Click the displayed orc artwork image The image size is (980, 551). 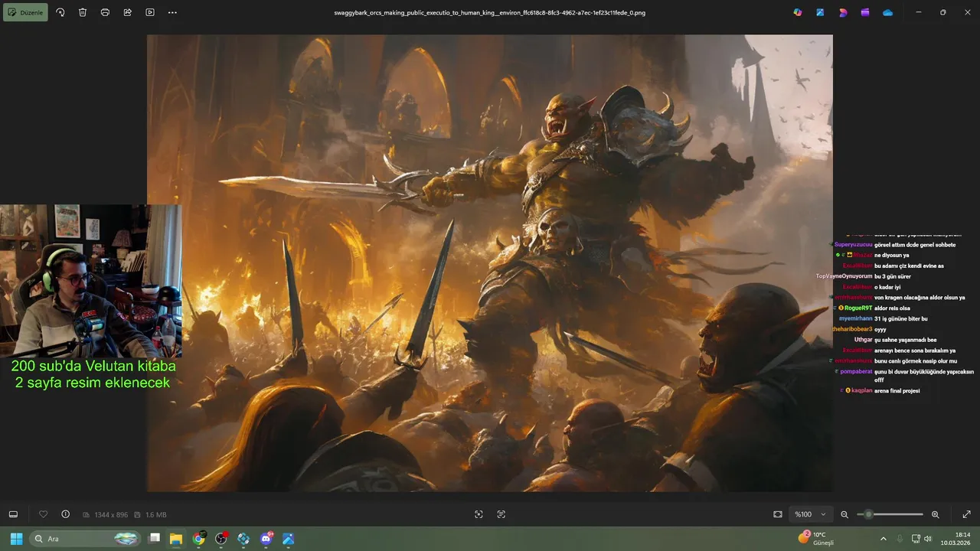490,262
